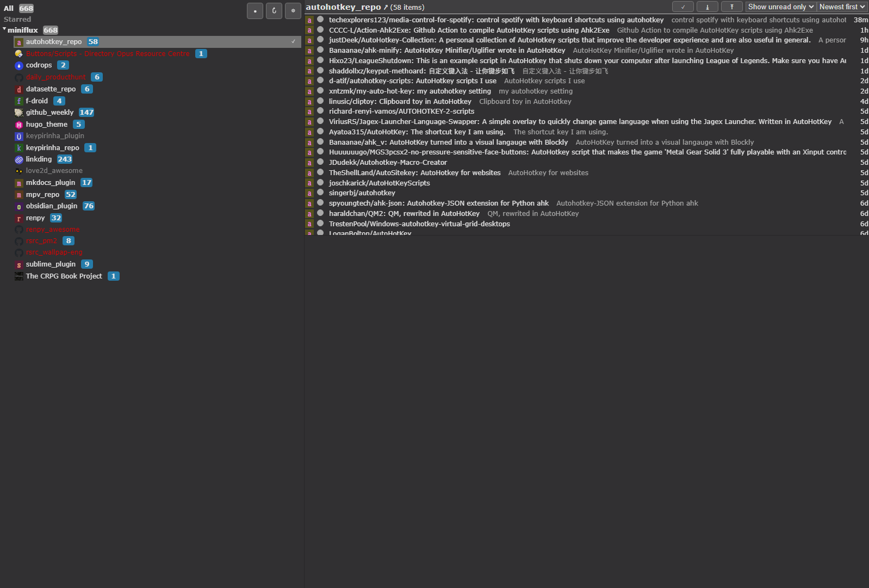Click the 38m timestamp on first article
869x588 pixels.
(x=861, y=20)
